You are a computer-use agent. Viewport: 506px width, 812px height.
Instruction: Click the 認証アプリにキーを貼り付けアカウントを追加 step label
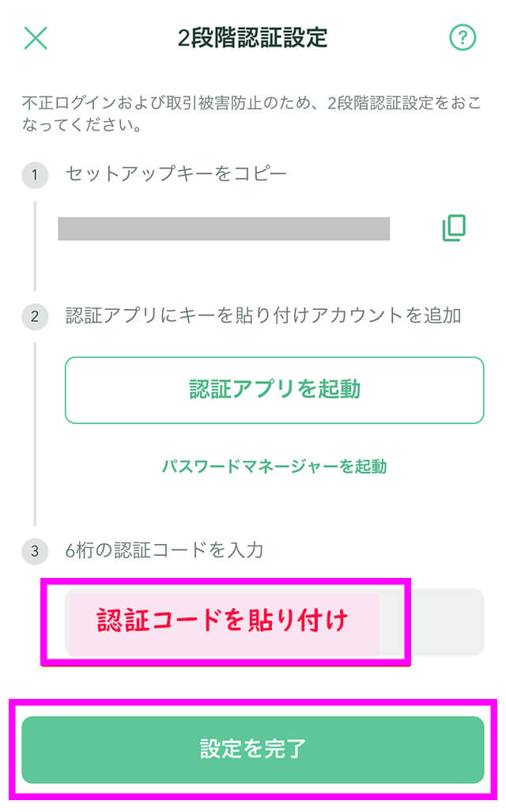(263, 315)
